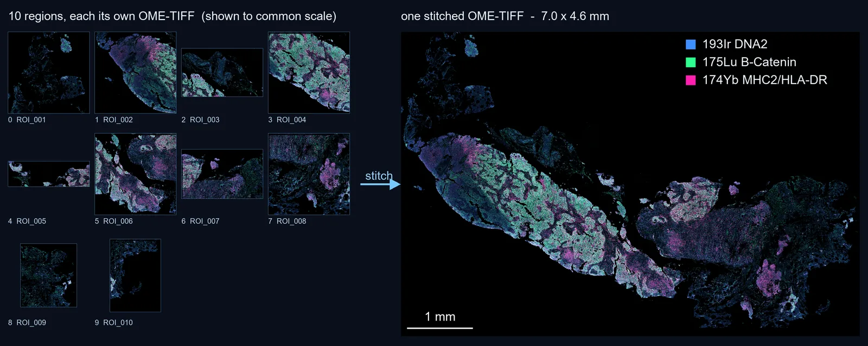Select the ROI_003 region thumbnail

[222, 73]
